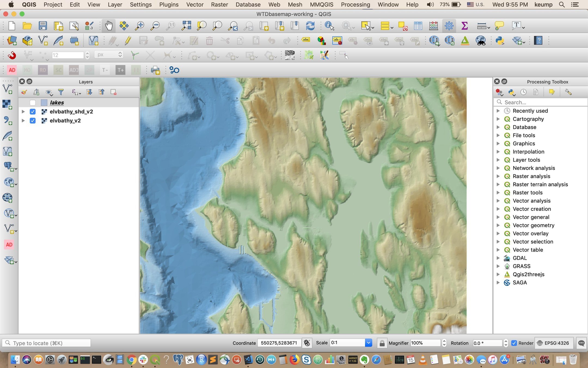This screenshot has width=588, height=368.
Task: Enable the lakes layer checkbox
Action: (x=33, y=103)
